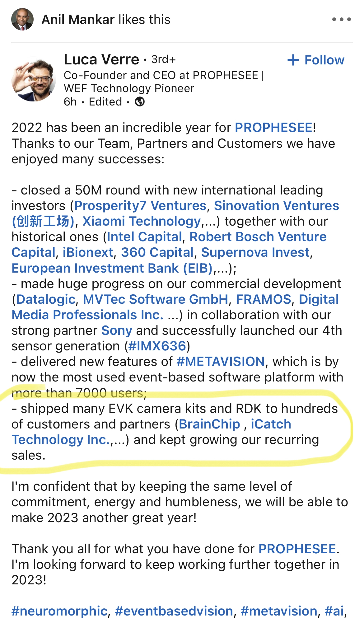This screenshot has height=618, width=364.
Task: Select the iBionext mention
Action: 88,252
